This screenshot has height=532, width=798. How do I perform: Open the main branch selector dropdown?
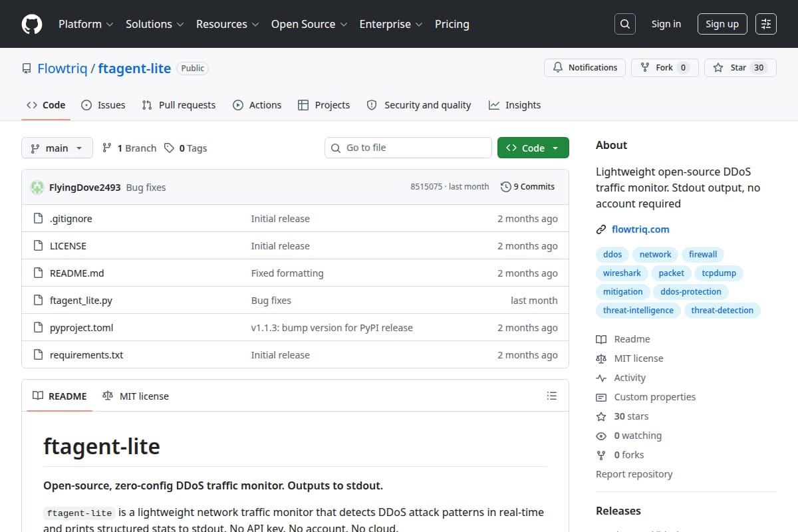[57, 148]
